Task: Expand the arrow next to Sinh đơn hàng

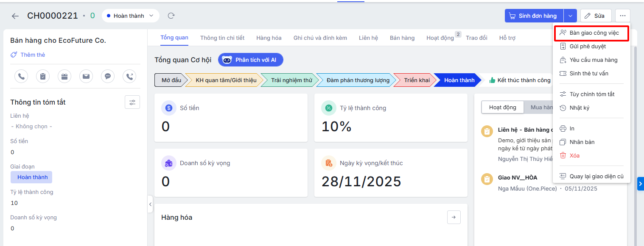Action: [x=570, y=16]
